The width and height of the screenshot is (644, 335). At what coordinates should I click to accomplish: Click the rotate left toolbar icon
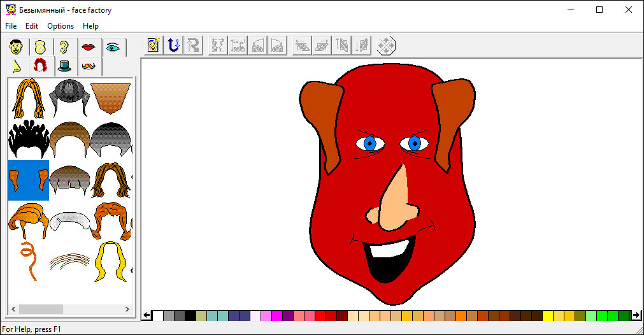(257, 45)
